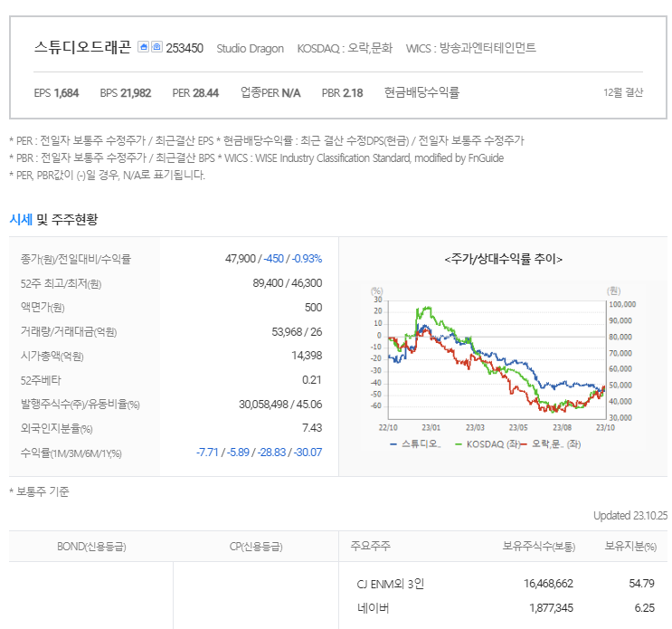Click the telephone contact icon
This screenshot has width=672, height=629.
pos(156,47)
